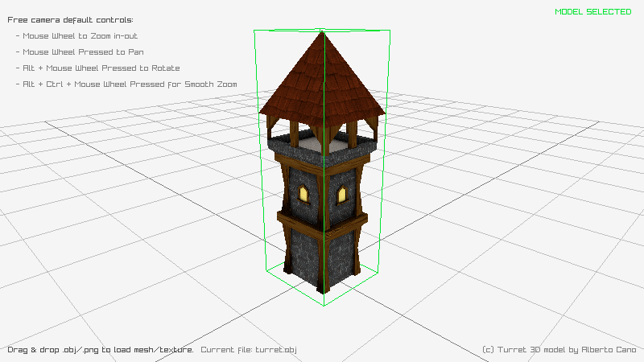The width and height of the screenshot is (644, 362).
Task: Click the left glowing yellow window
Action: [304, 193]
